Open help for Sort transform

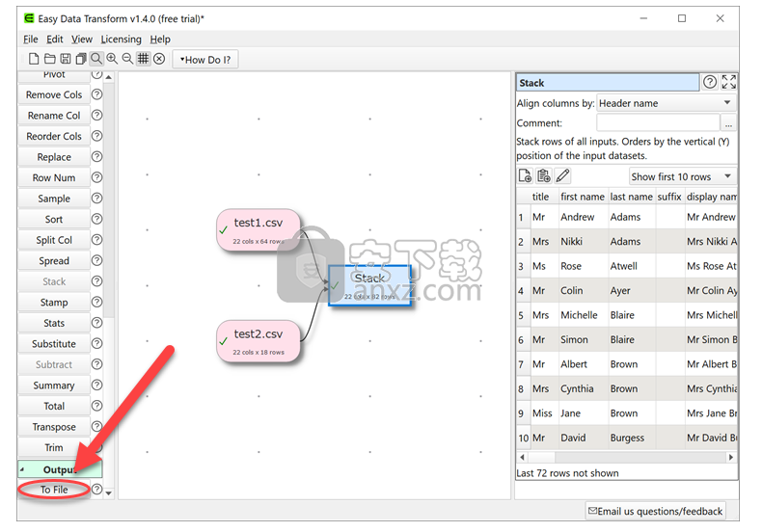97,219
